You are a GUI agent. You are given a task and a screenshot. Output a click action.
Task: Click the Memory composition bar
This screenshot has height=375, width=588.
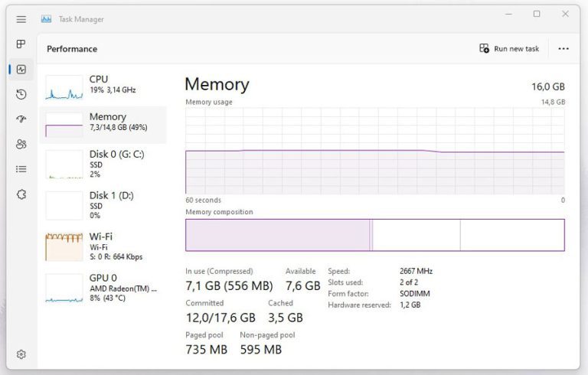[374, 235]
